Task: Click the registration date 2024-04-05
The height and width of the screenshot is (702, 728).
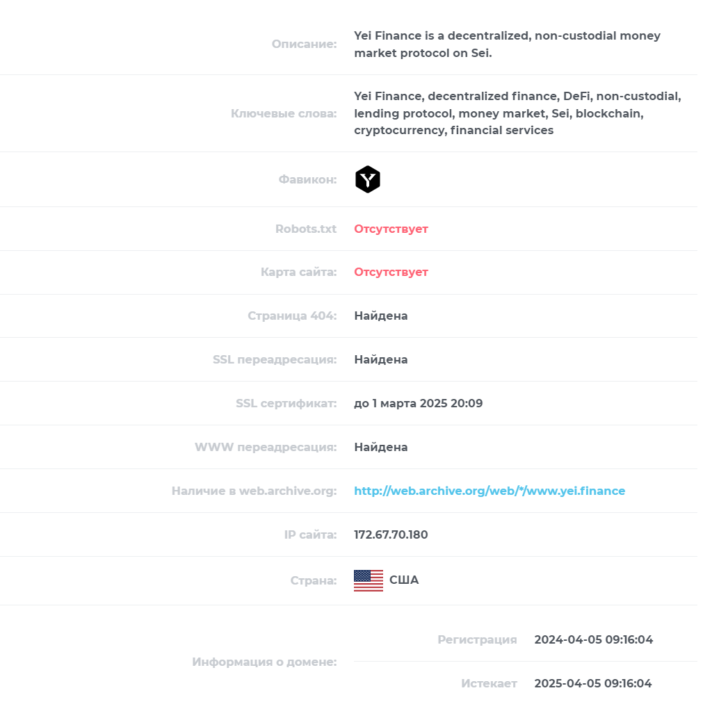Action: point(593,639)
